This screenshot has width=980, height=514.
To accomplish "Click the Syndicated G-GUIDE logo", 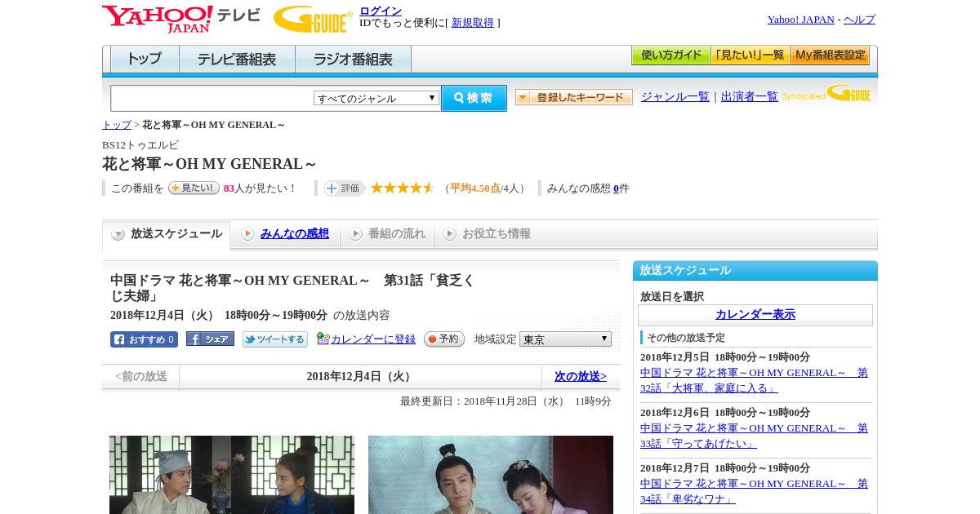I will pyautogui.click(x=826, y=94).
